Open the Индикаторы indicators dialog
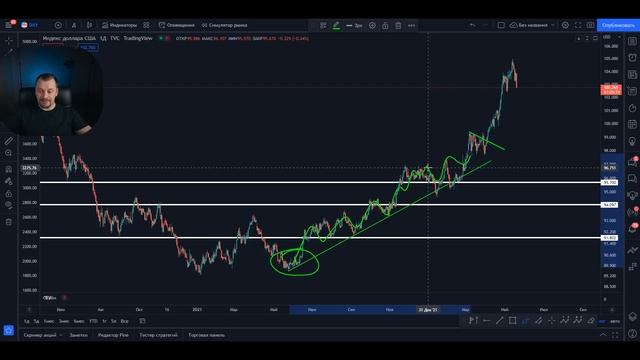This screenshot has width=640, height=360. coord(119,25)
